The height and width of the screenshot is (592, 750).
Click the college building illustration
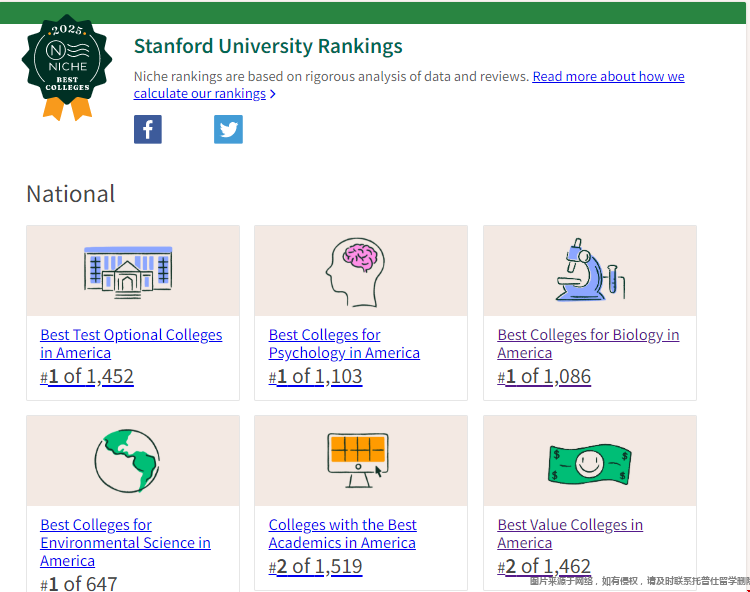[x=128, y=272]
